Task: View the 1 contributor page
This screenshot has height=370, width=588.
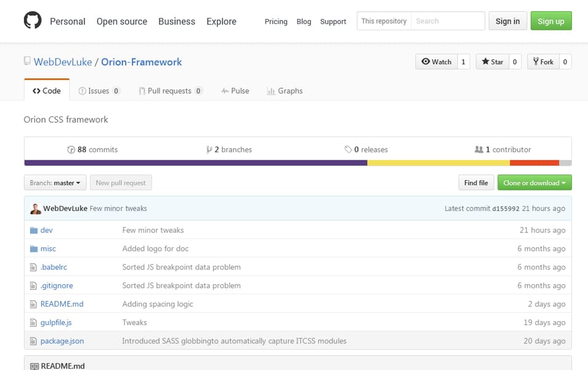Action: pos(503,150)
